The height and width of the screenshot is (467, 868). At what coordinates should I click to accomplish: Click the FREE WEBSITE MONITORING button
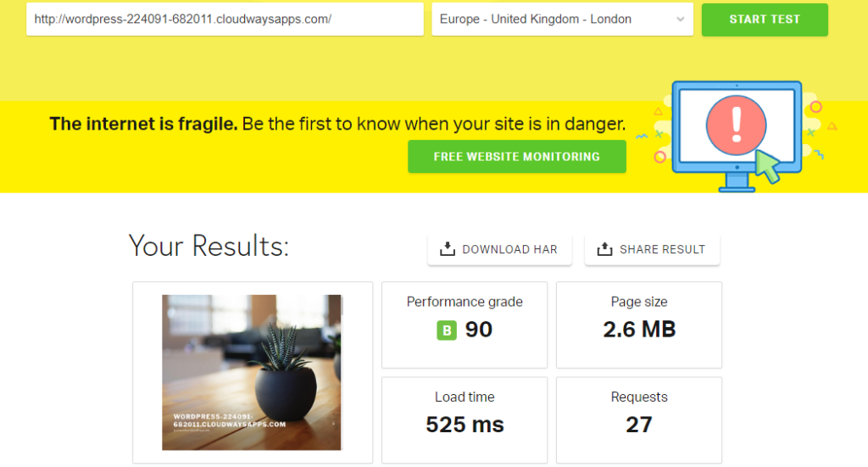point(517,157)
